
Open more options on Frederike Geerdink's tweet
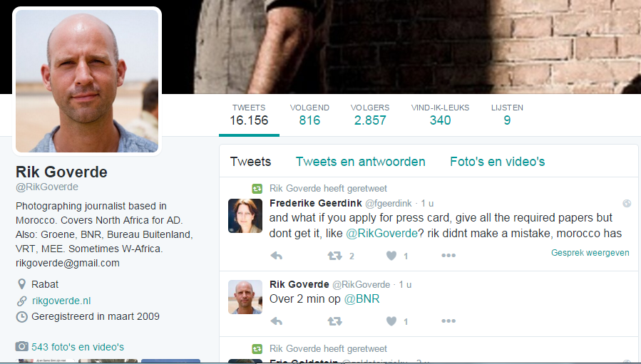point(448,256)
